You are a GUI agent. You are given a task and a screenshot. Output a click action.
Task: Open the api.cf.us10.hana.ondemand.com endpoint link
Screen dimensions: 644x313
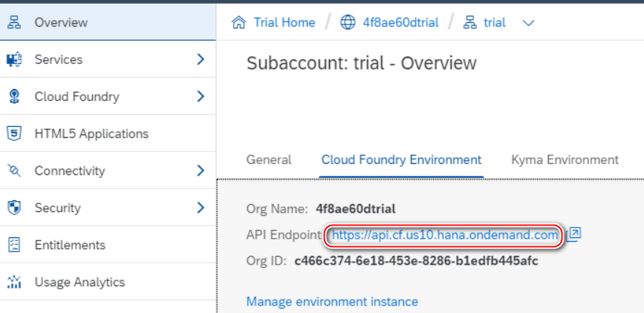click(445, 235)
